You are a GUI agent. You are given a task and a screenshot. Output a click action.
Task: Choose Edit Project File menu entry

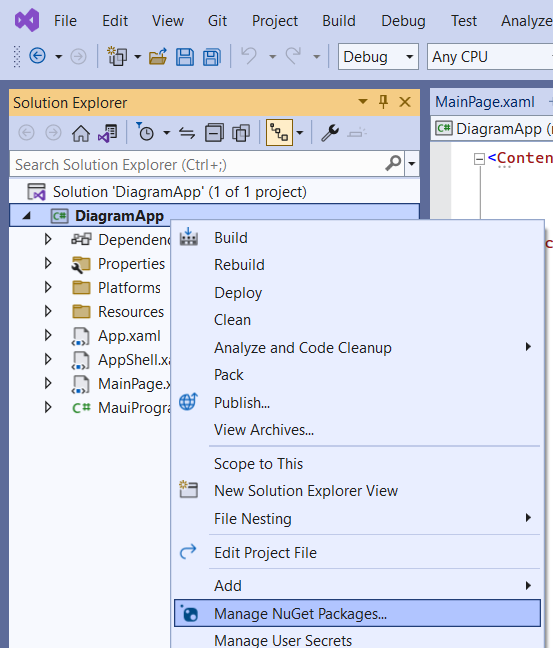pyautogui.click(x=265, y=553)
